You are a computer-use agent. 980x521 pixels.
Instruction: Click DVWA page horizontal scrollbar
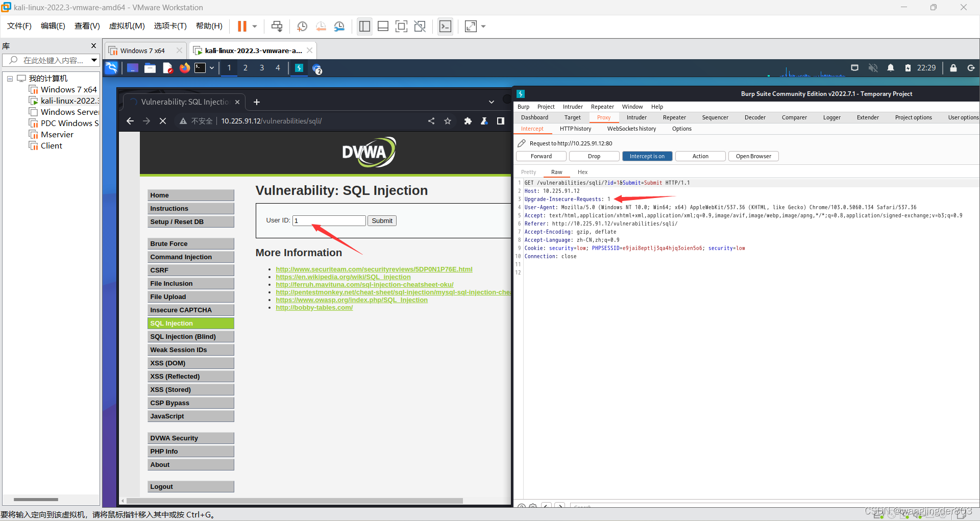click(x=295, y=501)
